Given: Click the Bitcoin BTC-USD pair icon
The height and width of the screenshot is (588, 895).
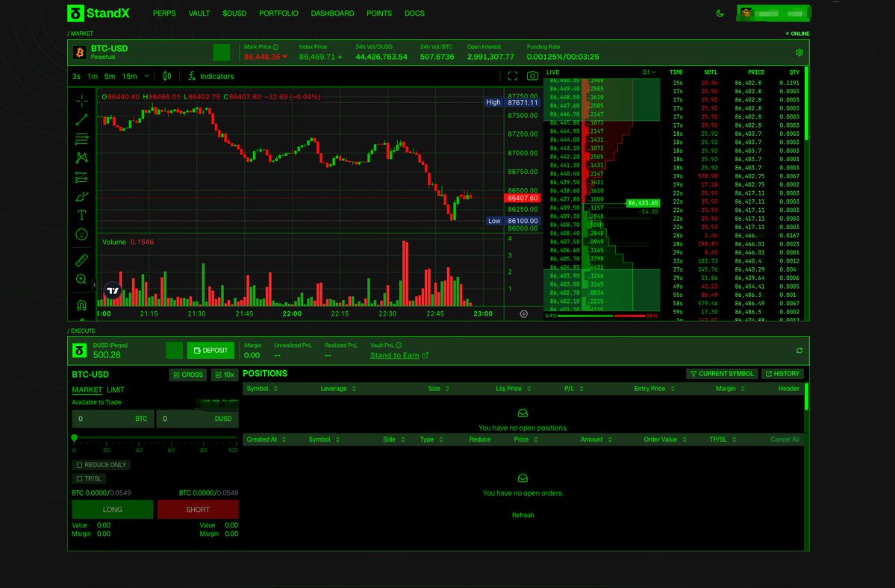Looking at the screenshot, I should [x=79, y=52].
